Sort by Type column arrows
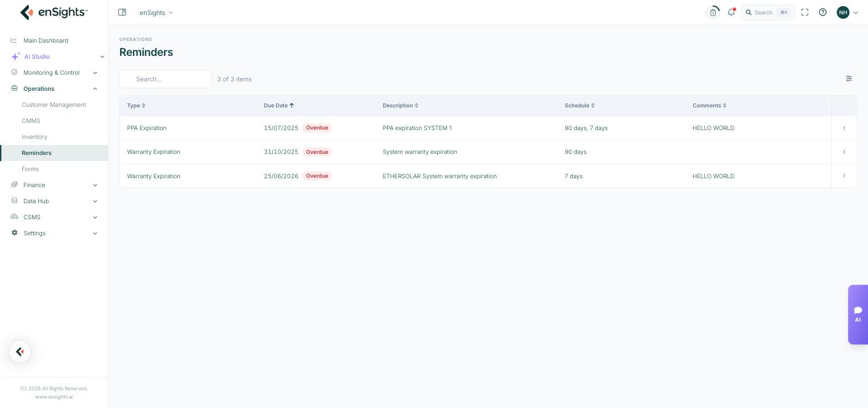The height and width of the screenshot is (408, 868). pos(143,106)
